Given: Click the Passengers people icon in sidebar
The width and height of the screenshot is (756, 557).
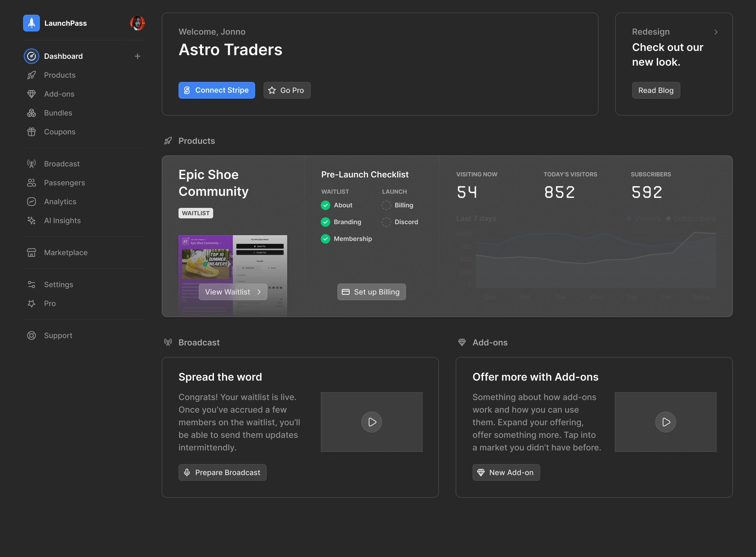Looking at the screenshot, I should (x=31, y=182).
